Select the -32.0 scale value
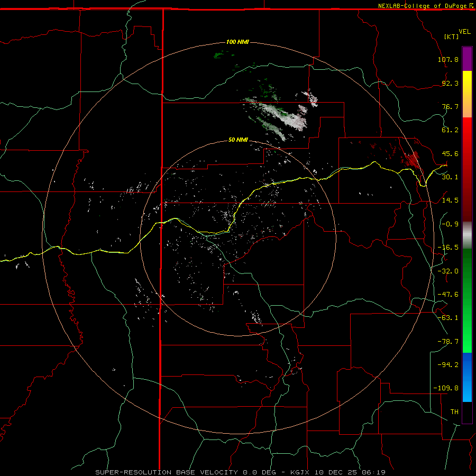Image resolution: width=476 pixels, height=476 pixels. click(448, 271)
